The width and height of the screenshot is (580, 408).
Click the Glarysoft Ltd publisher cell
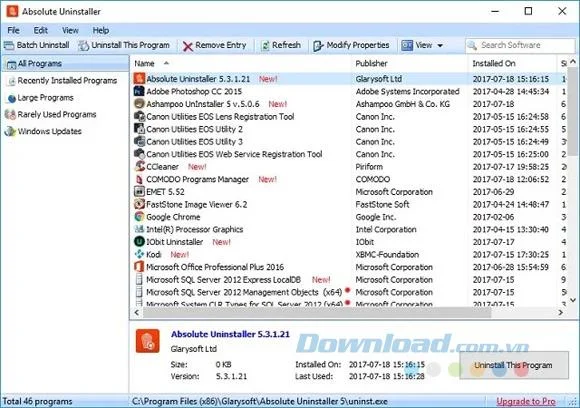[378, 79]
